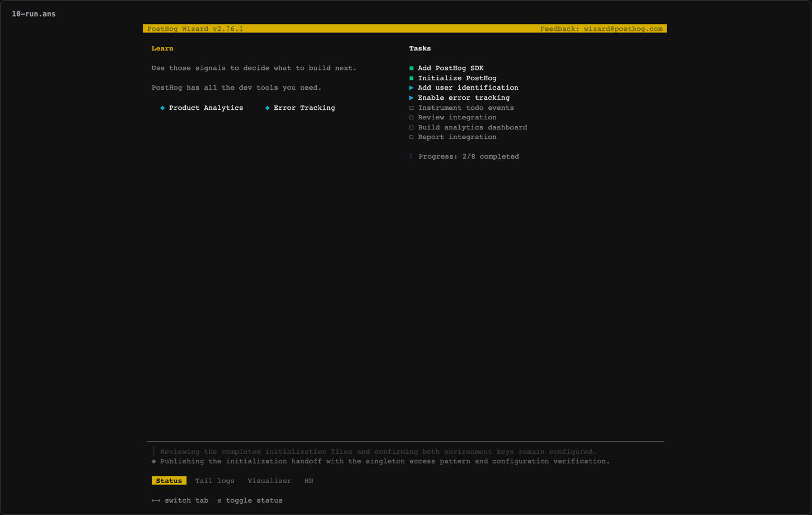The height and width of the screenshot is (515, 812).
Task: Click the green square beside Add PostHog SDK
Action: pyautogui.click(x=412, y=68)
